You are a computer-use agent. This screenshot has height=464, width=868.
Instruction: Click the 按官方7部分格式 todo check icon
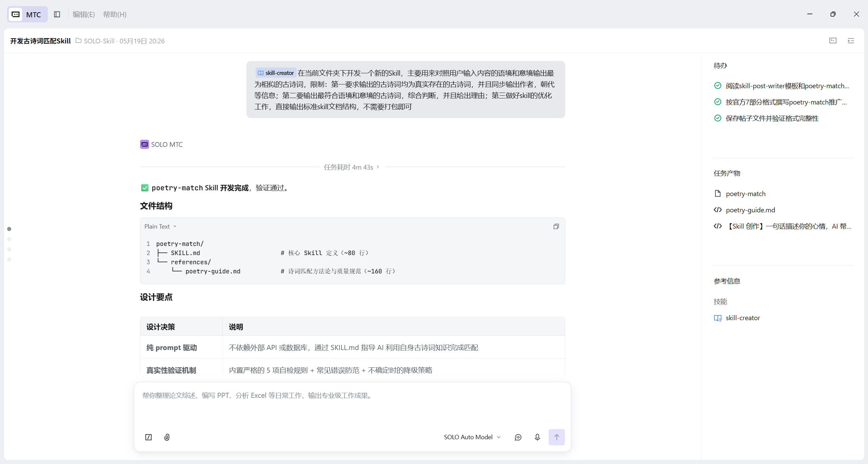coord(718,102)
